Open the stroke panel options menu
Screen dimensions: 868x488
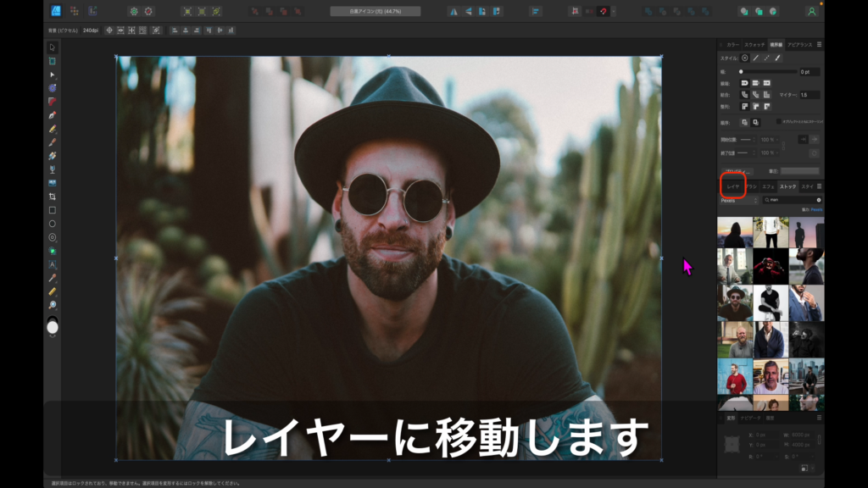coord(820,44)
